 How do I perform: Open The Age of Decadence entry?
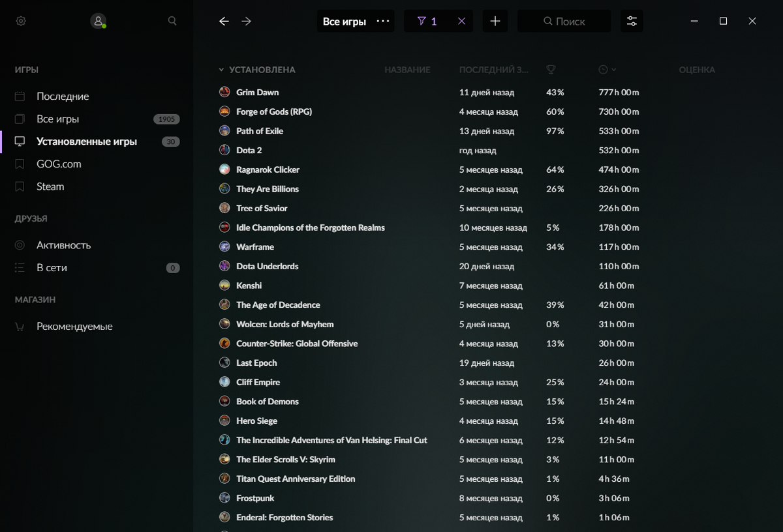(278, 305)
